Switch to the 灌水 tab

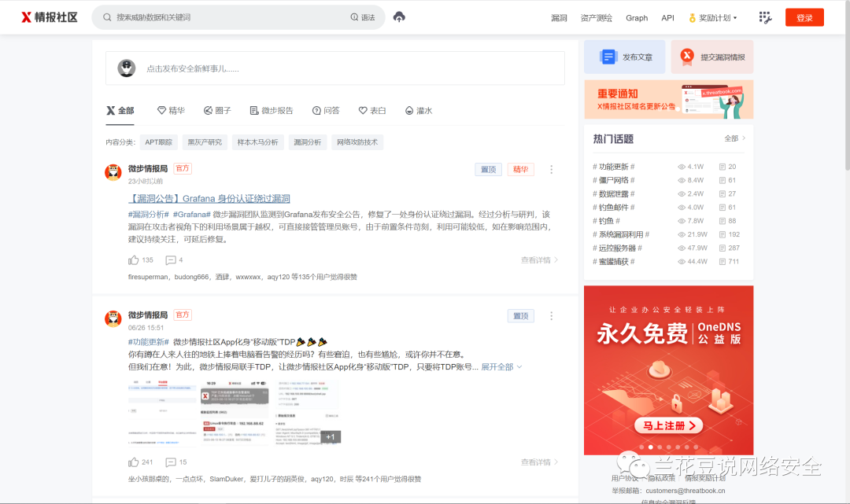coord(419,110)
